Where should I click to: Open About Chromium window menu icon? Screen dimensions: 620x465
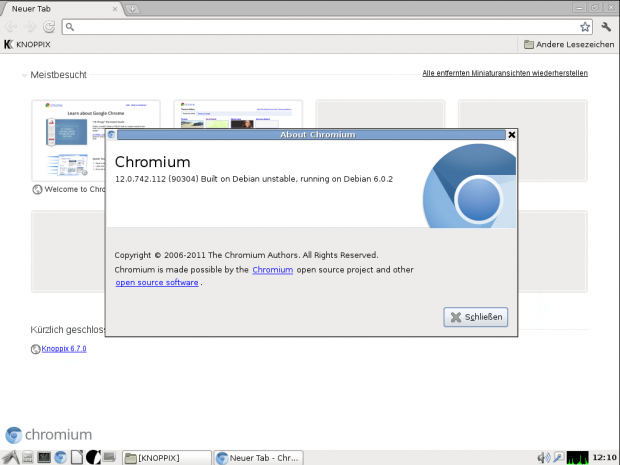click(x=112, y=134)
